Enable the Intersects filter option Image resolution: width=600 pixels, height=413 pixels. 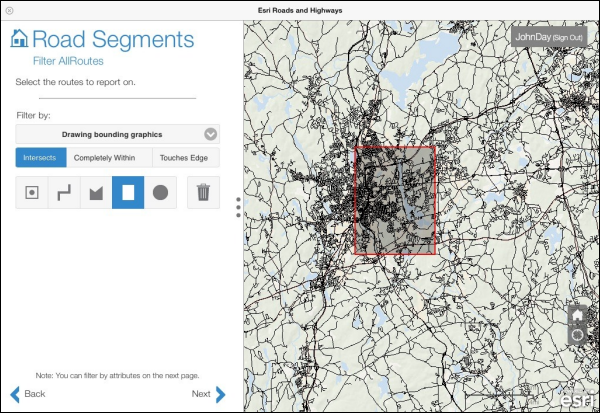(x=41, y=158)
